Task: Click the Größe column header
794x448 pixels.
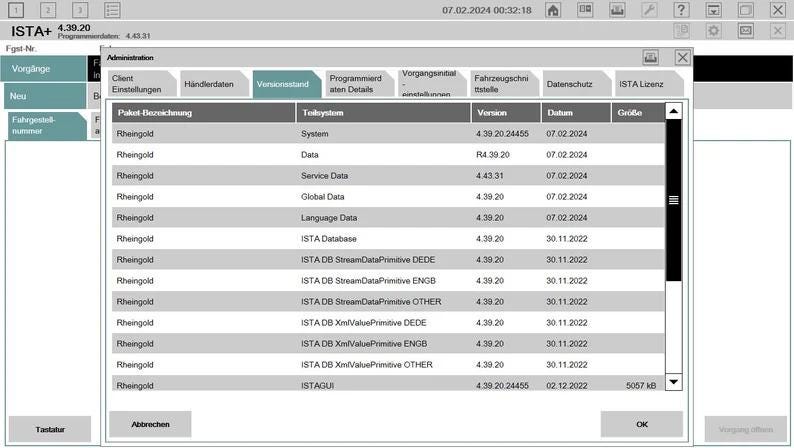Action: tap(638, 113)
